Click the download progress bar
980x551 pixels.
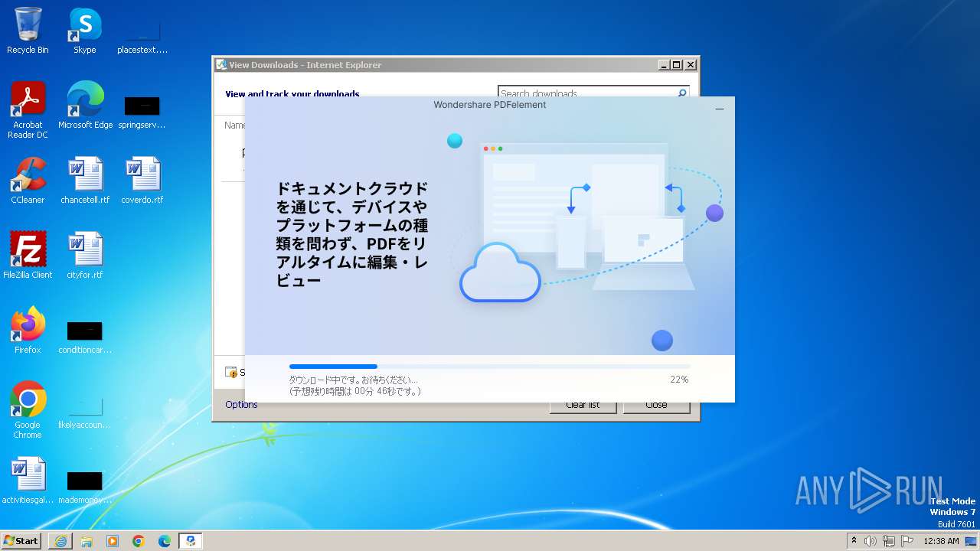point(489,367)
